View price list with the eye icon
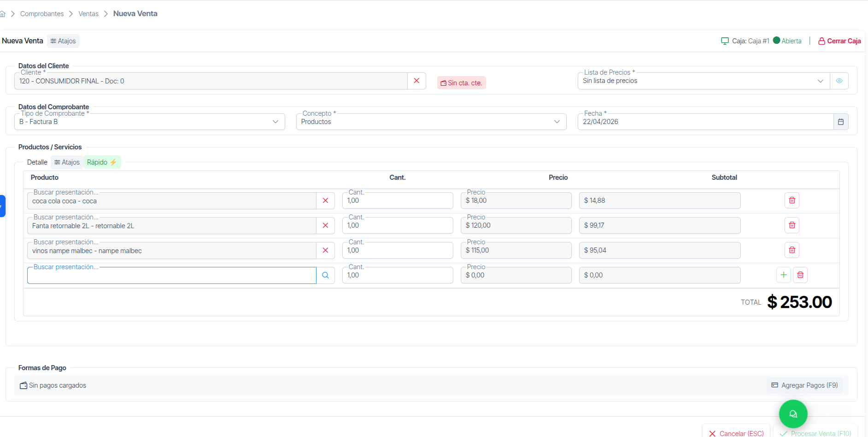 pyautogui.click(x=839, y=81)
